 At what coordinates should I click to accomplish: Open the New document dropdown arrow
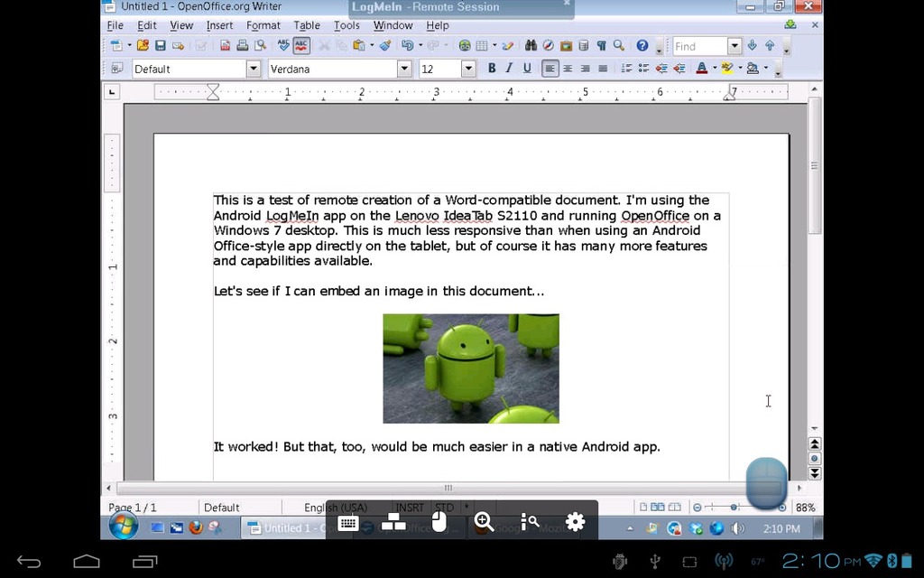tap(129, 45)
